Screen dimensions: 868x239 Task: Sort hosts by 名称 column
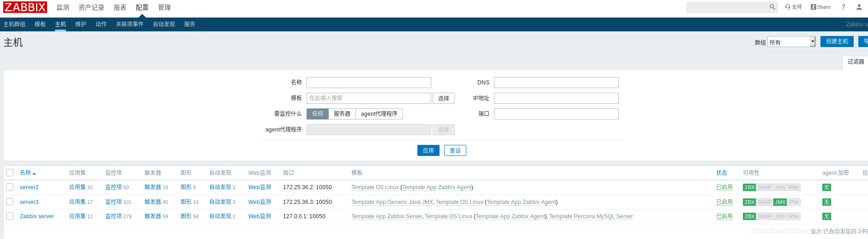[28, 173]
